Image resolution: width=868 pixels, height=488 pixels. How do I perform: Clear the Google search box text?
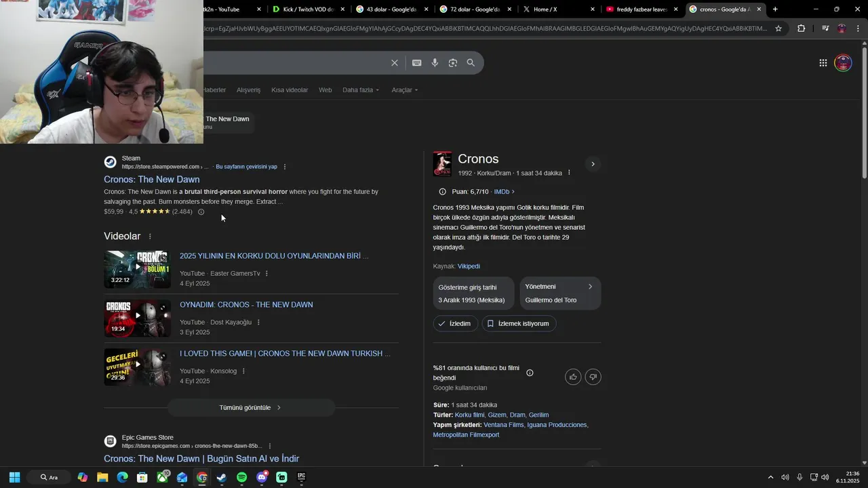coord(395,63)
